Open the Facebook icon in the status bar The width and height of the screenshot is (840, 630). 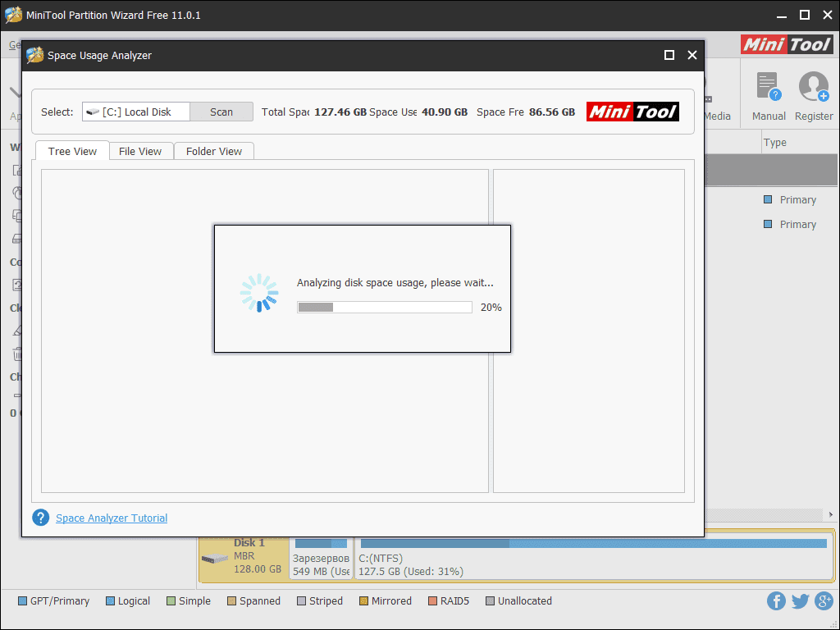click(776, 601)
